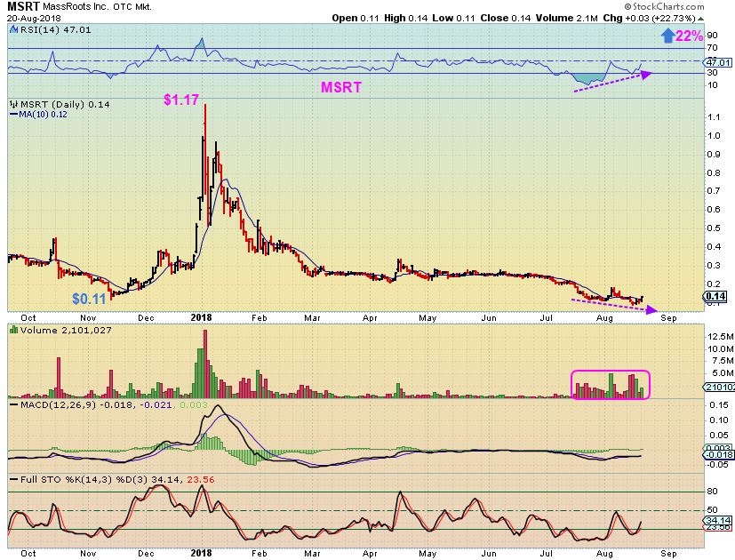Image resolution: width=735 pixels, height=560 pixels.
Task: Click the 0.14 last price tag on price axis
Action: [715, 296]
